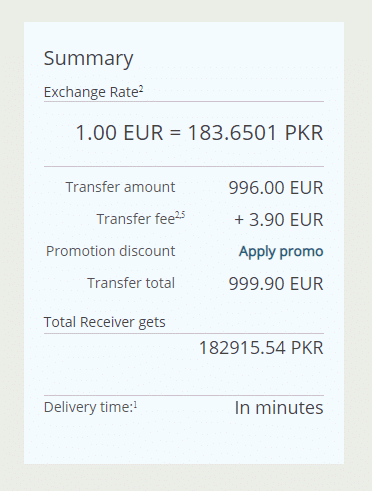Click the Transfer total label
The height and width of the screenshot is (491, 372).
click(x=131, y=283)
